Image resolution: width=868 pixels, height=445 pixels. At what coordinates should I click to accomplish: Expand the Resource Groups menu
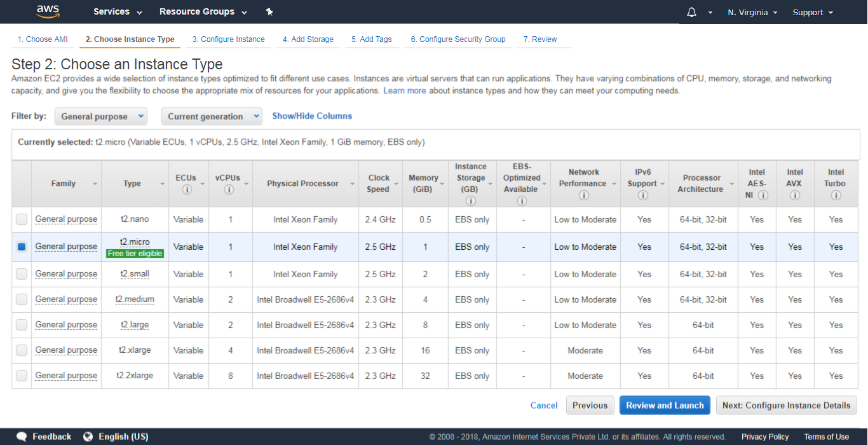point(203,11)
